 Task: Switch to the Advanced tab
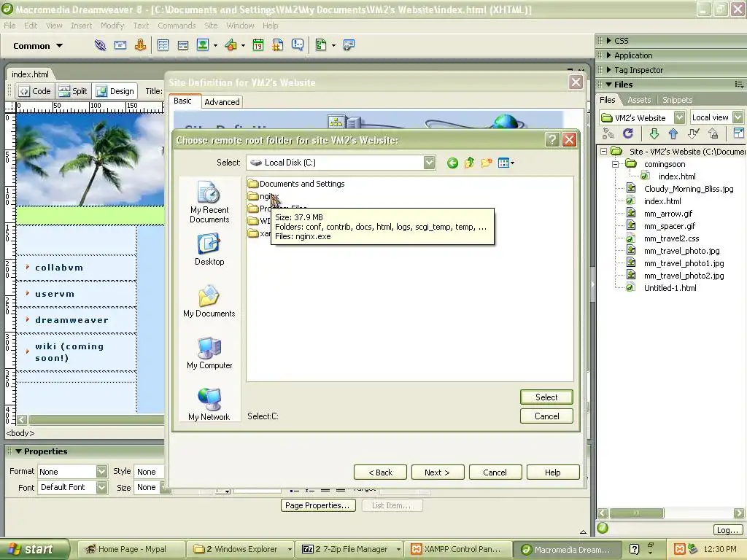tap(222, 102)
